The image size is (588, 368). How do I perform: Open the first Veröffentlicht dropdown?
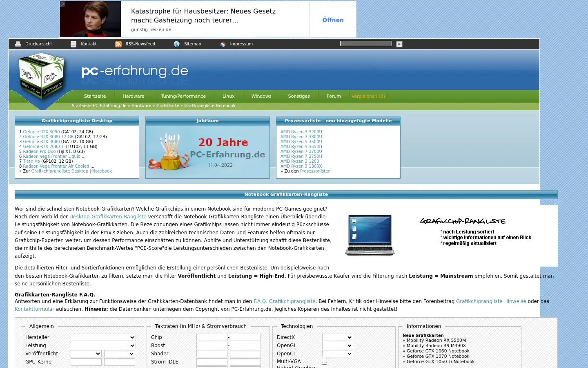pos(86,354)
